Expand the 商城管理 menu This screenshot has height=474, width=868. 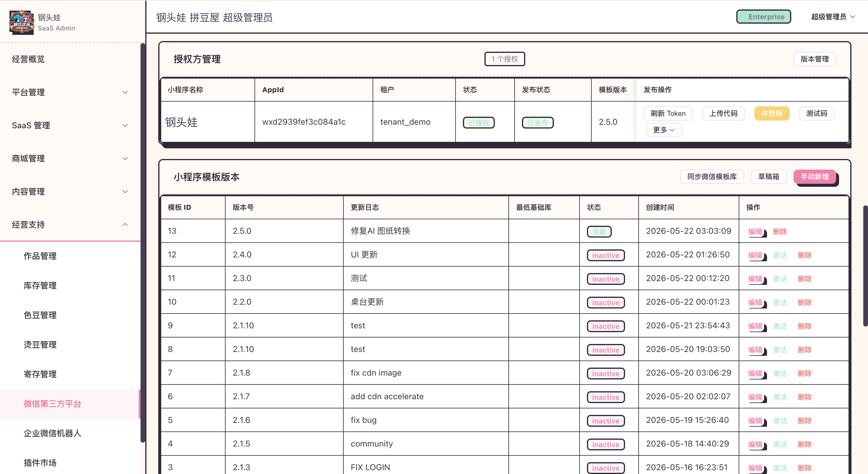click(70, 159)
